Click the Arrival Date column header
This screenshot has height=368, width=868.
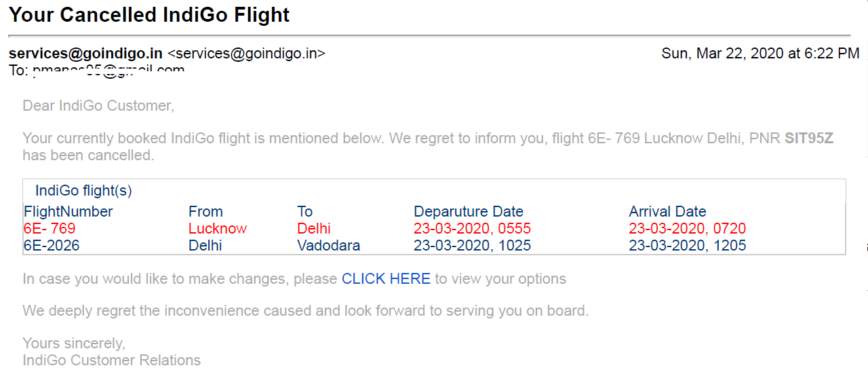pyautogui.click(x=667, y=212)
